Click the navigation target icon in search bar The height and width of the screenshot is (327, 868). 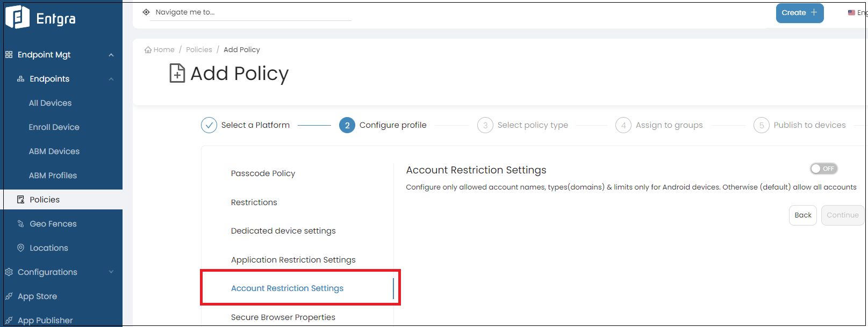point(146,12)
